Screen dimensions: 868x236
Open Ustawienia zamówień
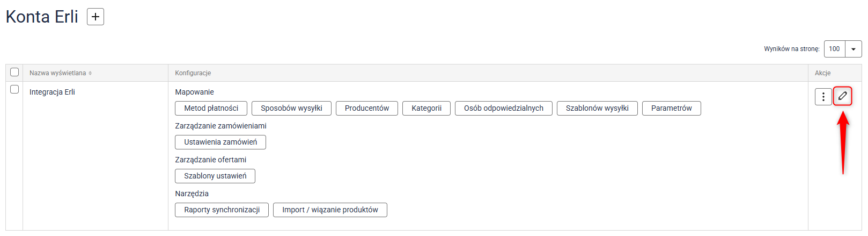(220, 142)
